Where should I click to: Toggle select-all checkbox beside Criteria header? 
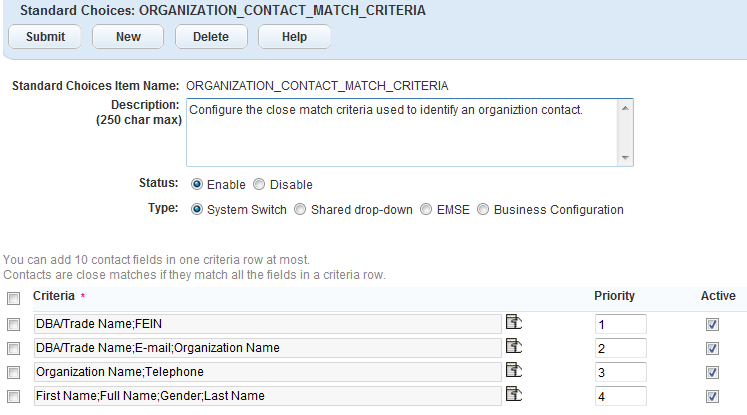(x=13, y=298)
